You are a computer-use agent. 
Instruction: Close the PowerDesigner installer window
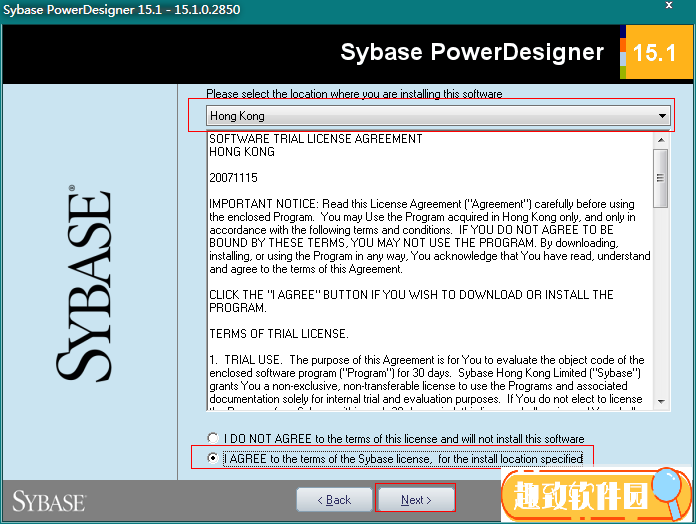pos(669,6)
